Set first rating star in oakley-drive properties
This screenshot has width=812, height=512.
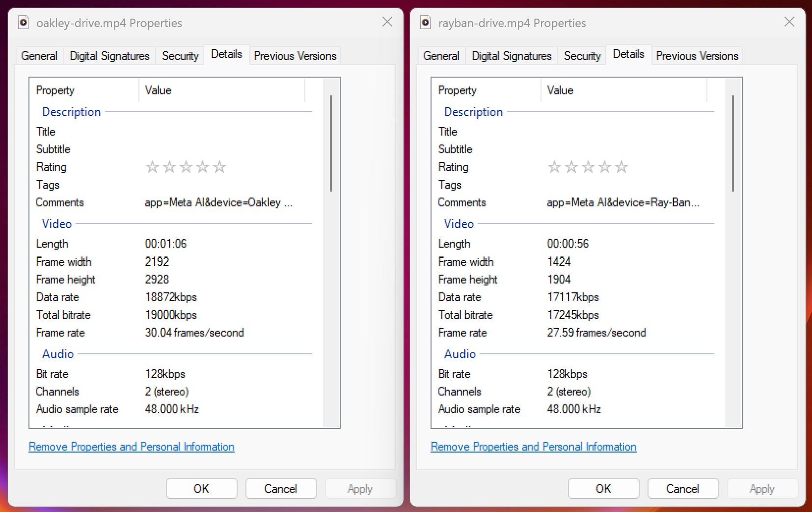153,167
